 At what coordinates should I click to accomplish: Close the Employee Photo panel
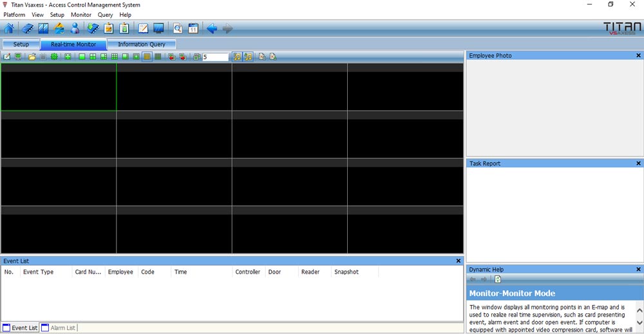(638, 55)
